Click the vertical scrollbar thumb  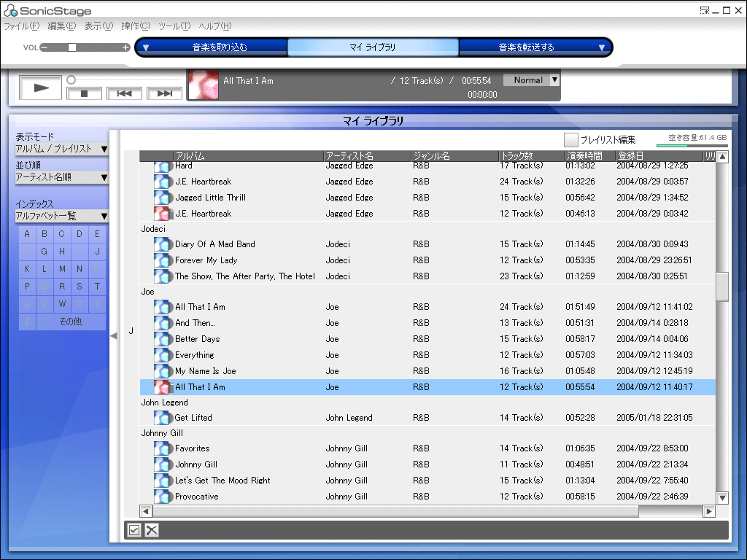pyautogui.click(x=722, y=287)
